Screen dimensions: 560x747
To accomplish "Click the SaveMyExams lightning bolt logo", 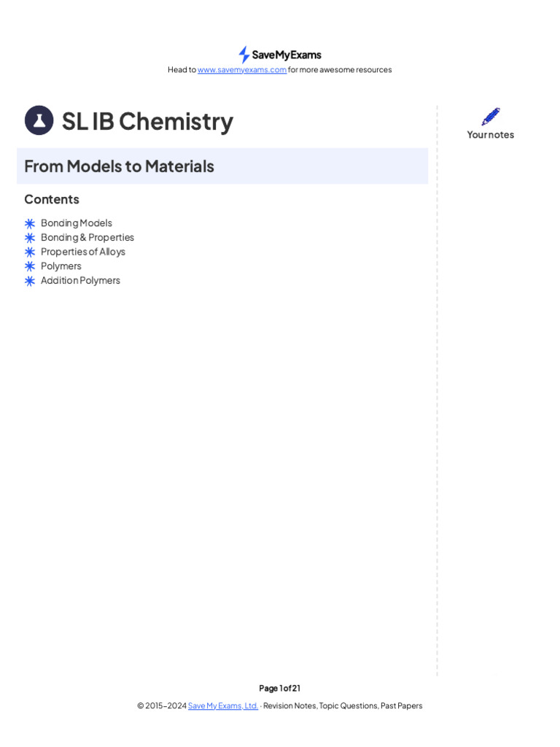I will pos(244,55).
